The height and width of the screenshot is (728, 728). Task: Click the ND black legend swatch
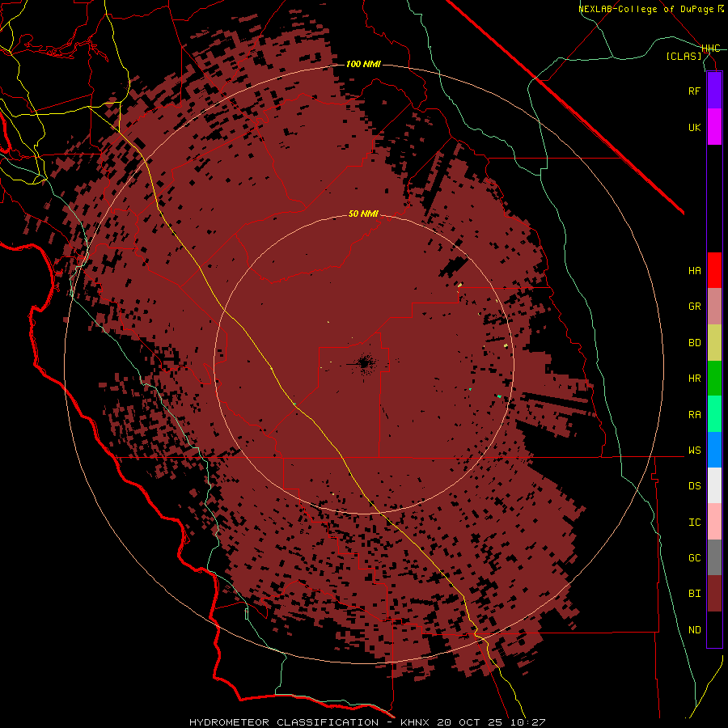714,629
